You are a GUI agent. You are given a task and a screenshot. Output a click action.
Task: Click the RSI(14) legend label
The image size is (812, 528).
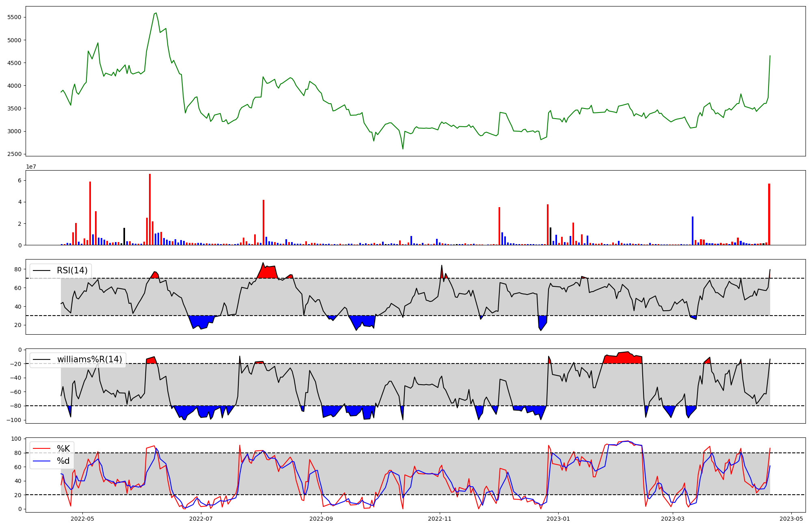click(x=72, y=270)
